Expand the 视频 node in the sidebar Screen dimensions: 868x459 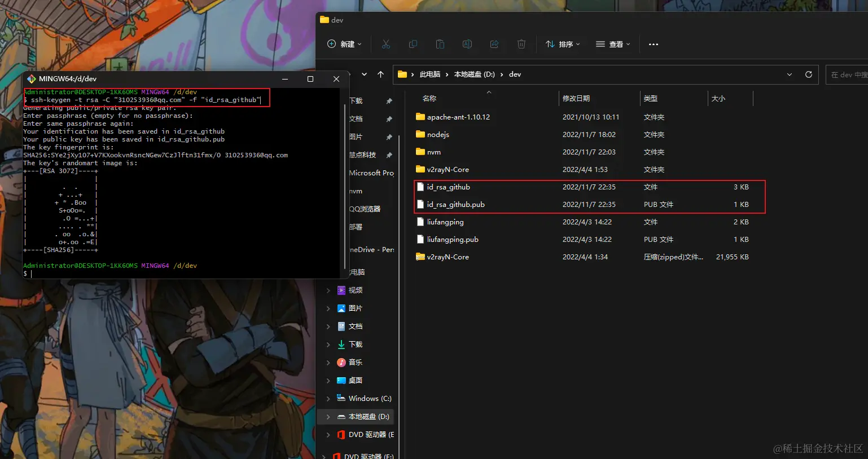(x=328, y=290)
